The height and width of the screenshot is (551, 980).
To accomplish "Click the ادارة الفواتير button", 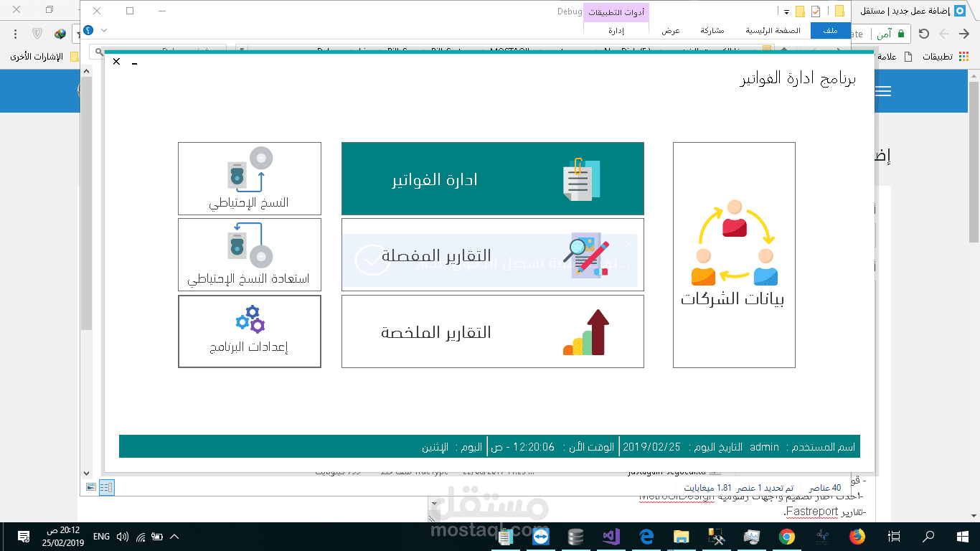I will pos(493,179).
